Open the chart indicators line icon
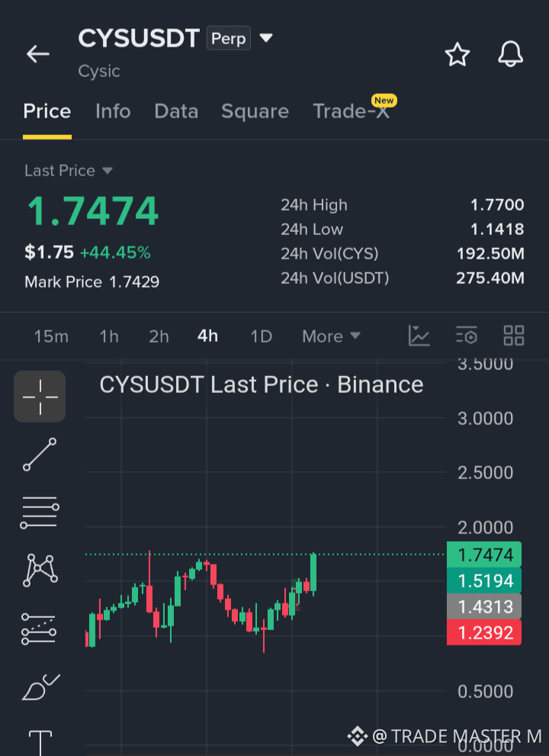The width and height of the screenshot is (549, 756). point(419,336)
